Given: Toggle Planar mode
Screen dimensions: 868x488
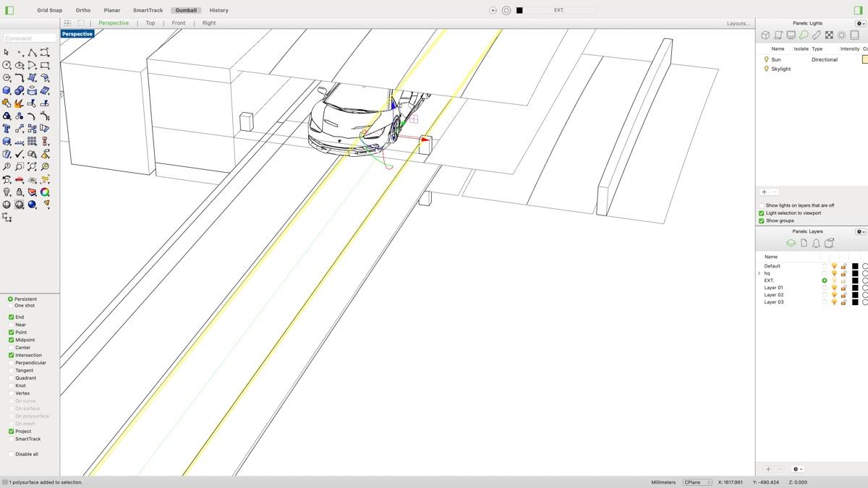Looking at the screenshot, I should (111, 10).
